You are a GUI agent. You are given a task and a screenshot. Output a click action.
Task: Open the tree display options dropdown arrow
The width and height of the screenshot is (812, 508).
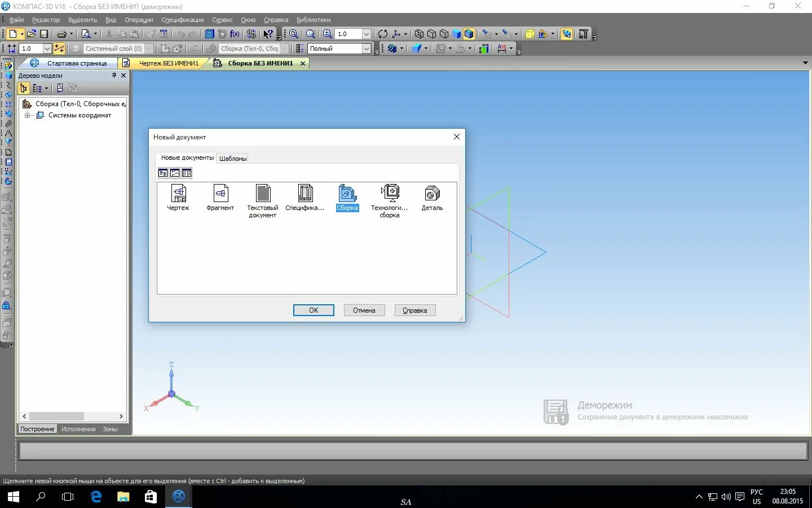pyautogui.click(x=46, y=88)
